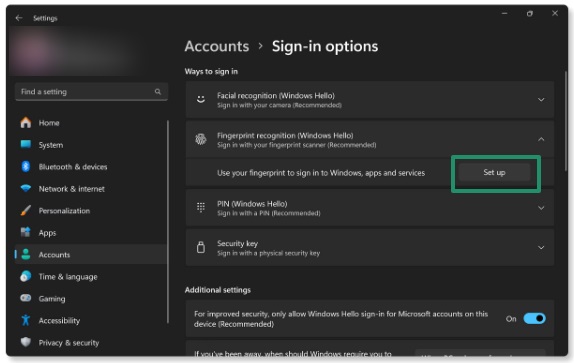Expand PIN (Windows Hello) chevron
574x363 pixels.
(x=541, y=208)
